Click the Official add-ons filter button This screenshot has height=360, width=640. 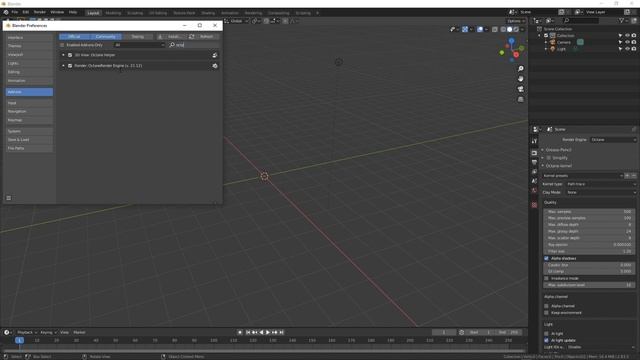tap(74, 37)
